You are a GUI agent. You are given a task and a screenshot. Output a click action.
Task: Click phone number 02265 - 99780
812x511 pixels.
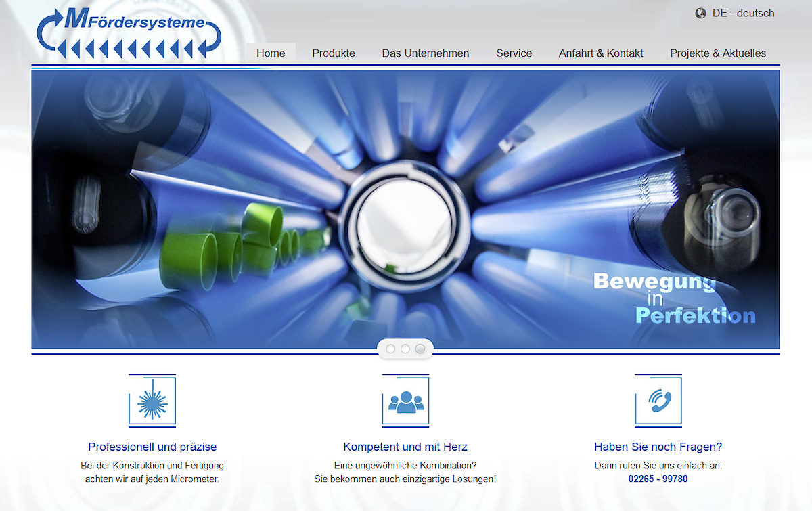[658, 479]
